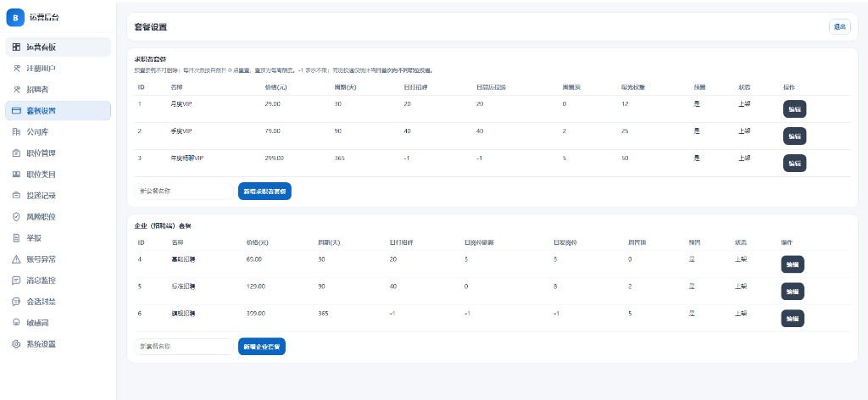The height and width of the screenshot is (400, 868).
Task: Click the 基础招聘 package name
Action: click(183, 259)
